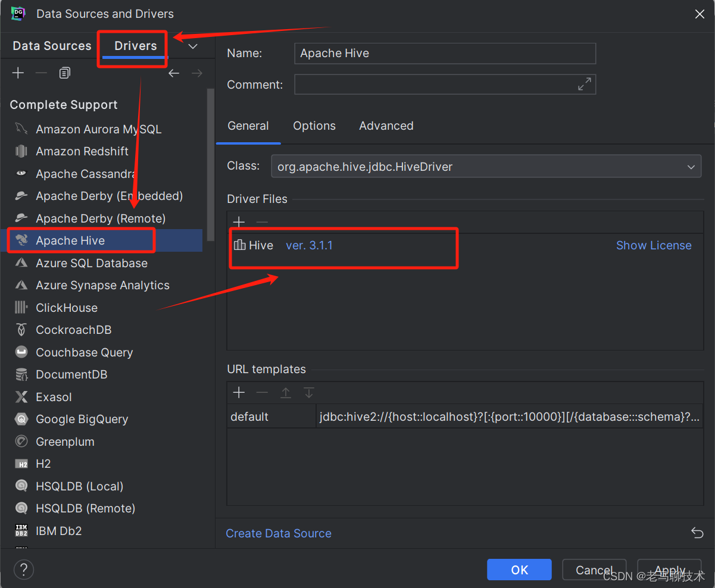Image resolution: width=715 pixels, height=588 pixels.
Task: Open the help question mark button
Action: pyautogui.click(x=24, y=569)
